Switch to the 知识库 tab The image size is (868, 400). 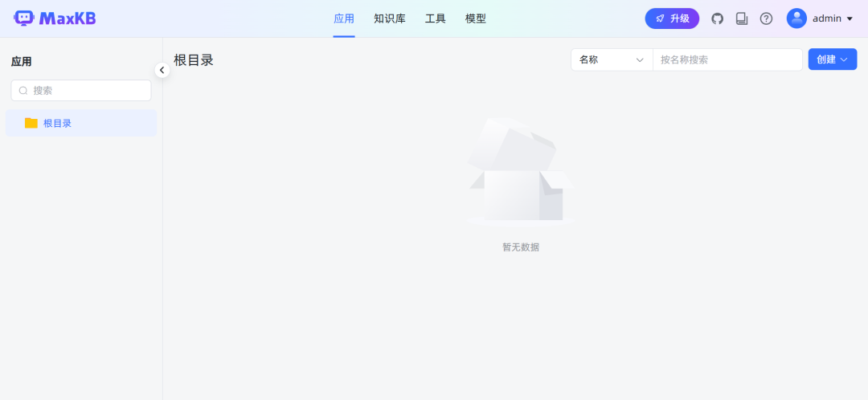click(390, 18)
